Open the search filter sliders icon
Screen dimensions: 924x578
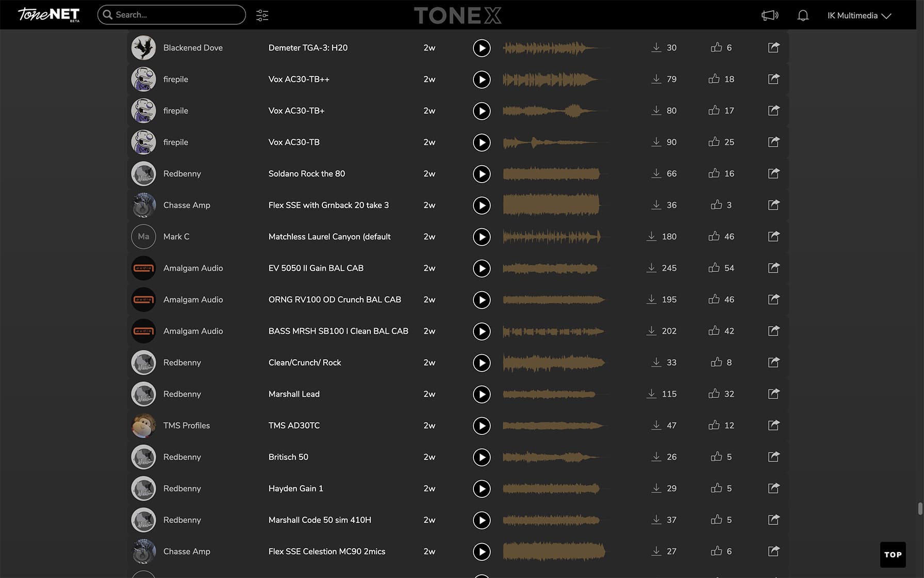tap(262, 15)
